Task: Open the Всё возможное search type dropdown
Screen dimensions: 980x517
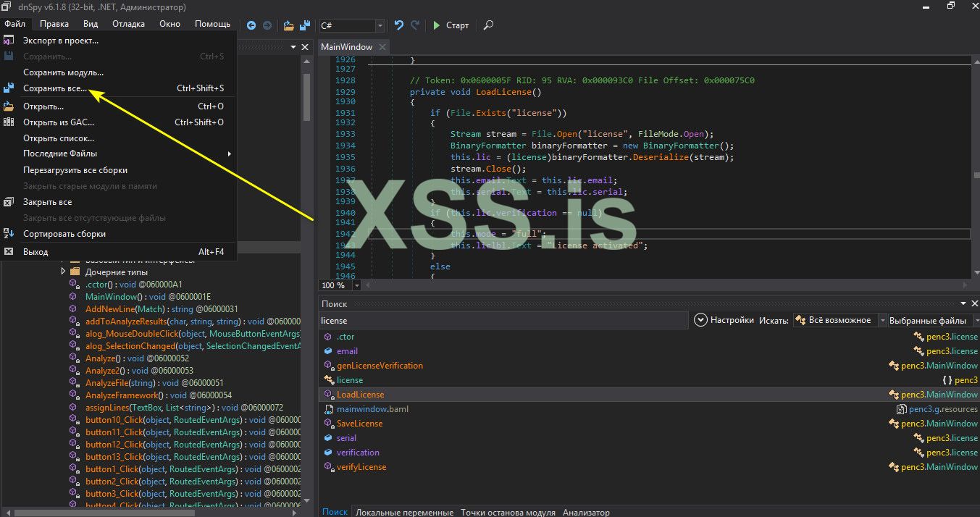Action: 881,320
